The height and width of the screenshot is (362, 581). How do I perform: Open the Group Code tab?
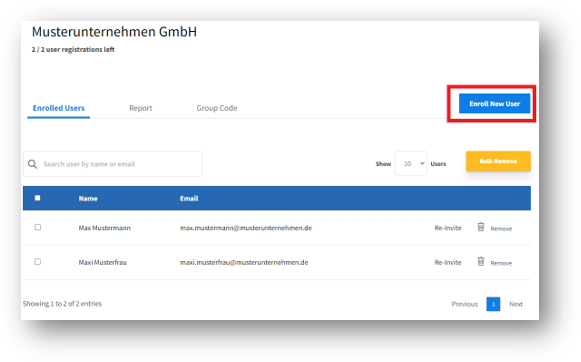coord(217,108)
